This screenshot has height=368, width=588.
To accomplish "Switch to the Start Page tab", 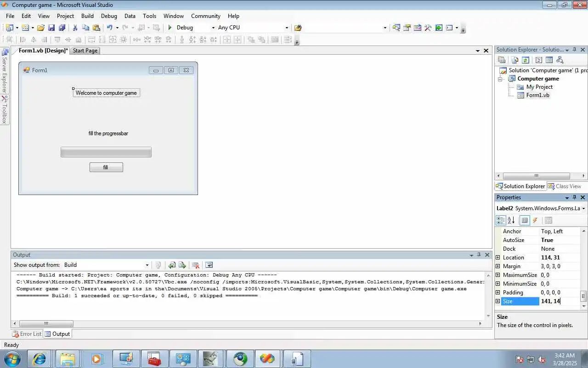I will pos(85,51).
